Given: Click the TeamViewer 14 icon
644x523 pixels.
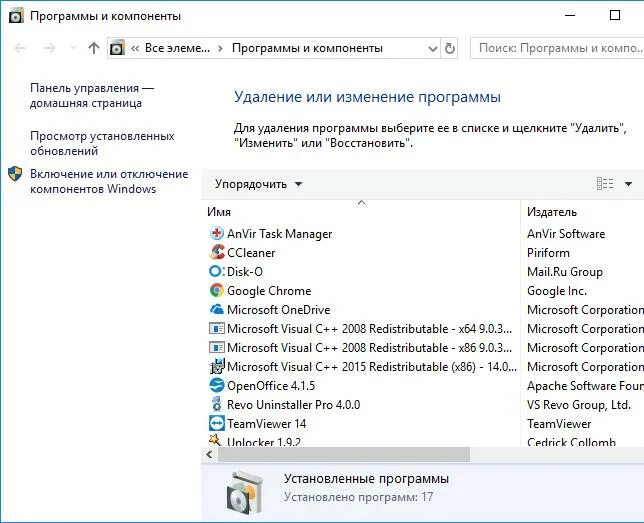Looking at the screenshot, I should [216, 423].
